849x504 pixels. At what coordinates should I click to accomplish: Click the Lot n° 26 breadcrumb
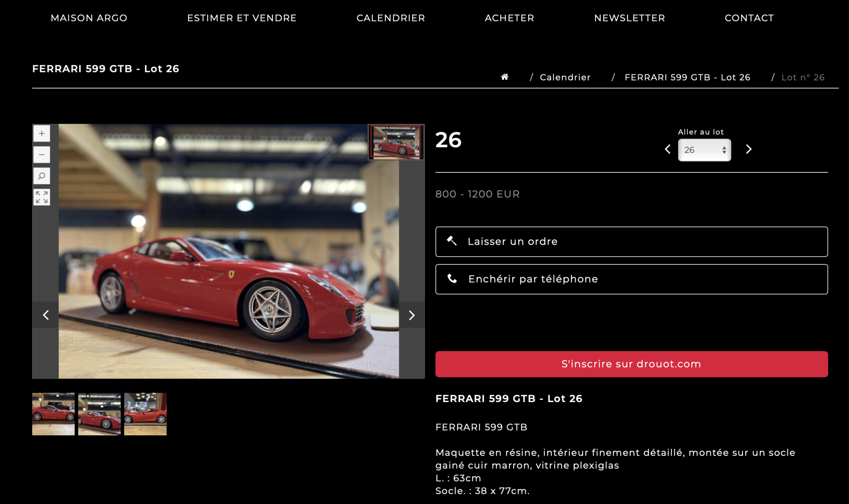pyautogui.click(x=803, y=77)
